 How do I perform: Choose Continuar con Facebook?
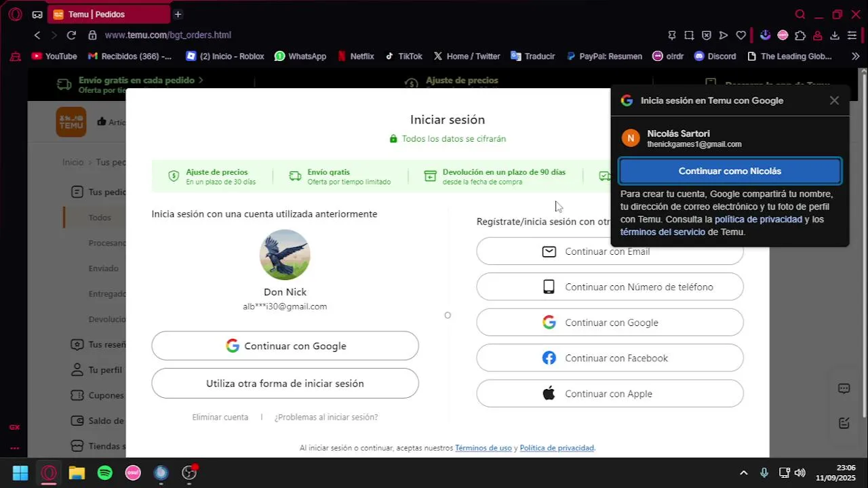(610, 358)
